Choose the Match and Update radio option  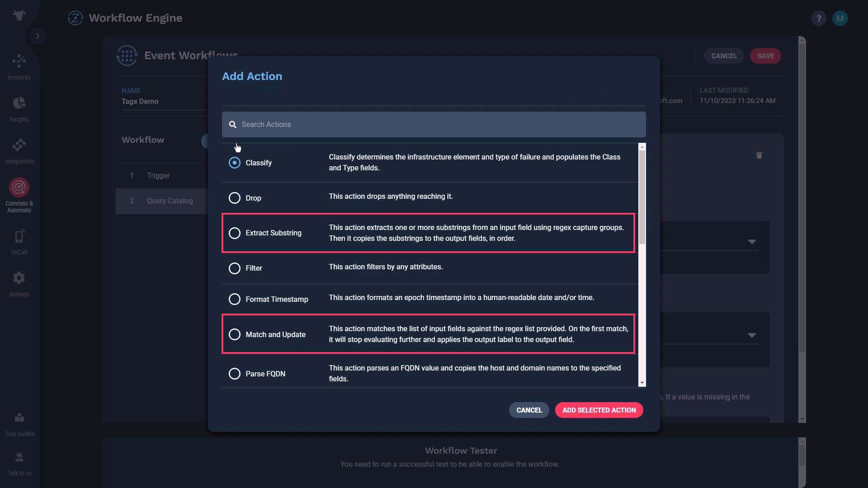tap(234, 334)
